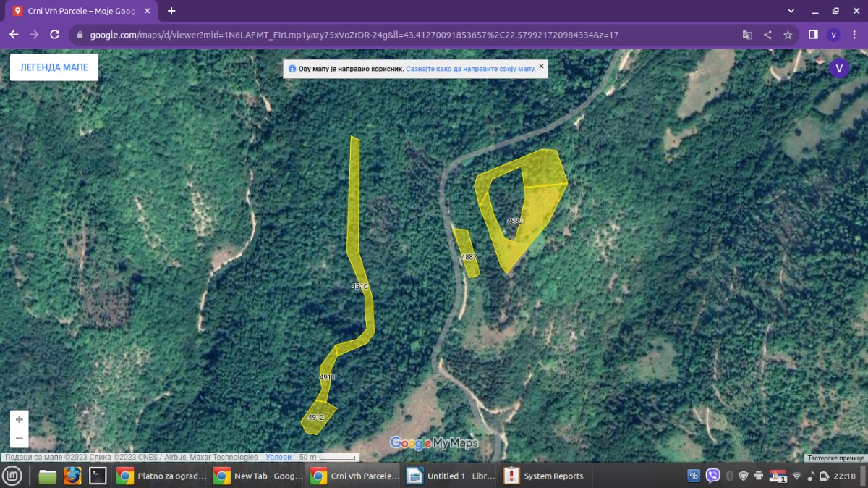Toggle the browser side panel
The width and height of the screenshot is (868, 488).
click(x=813, y=35)
